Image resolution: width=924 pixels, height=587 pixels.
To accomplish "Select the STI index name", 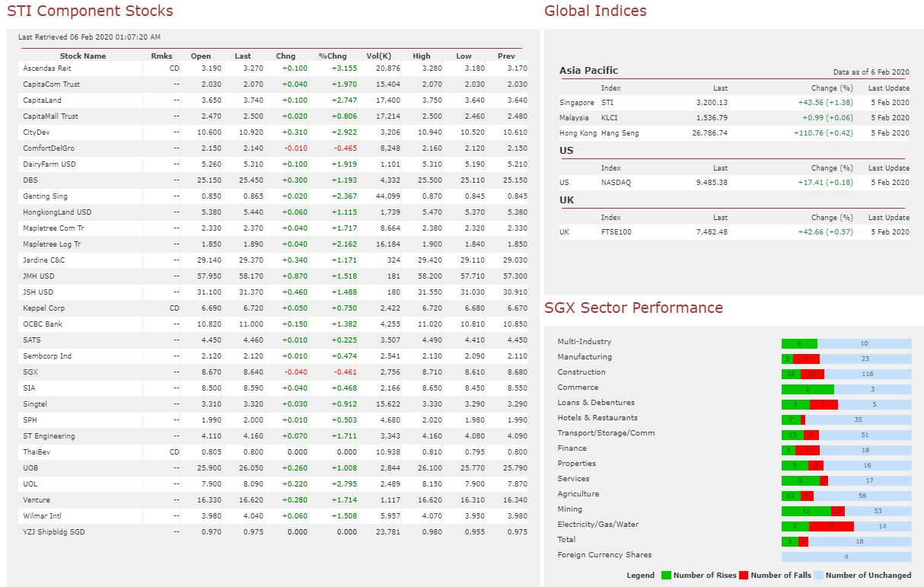I will 607,102.
